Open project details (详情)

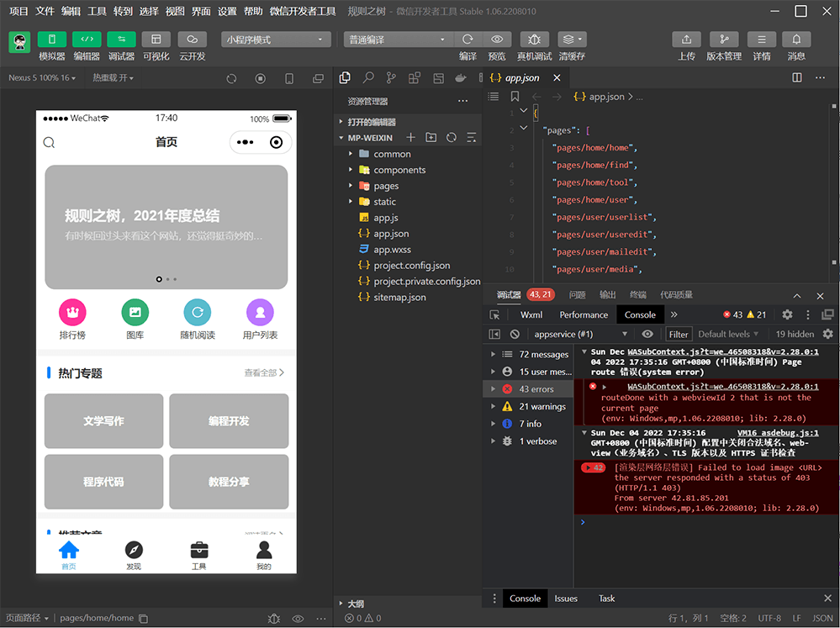[762, 40]
